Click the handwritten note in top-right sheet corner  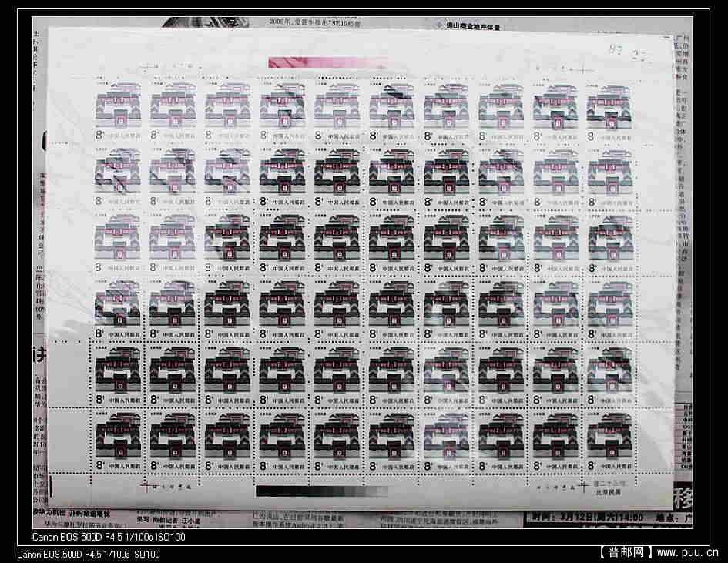click(x=626, y=57)
